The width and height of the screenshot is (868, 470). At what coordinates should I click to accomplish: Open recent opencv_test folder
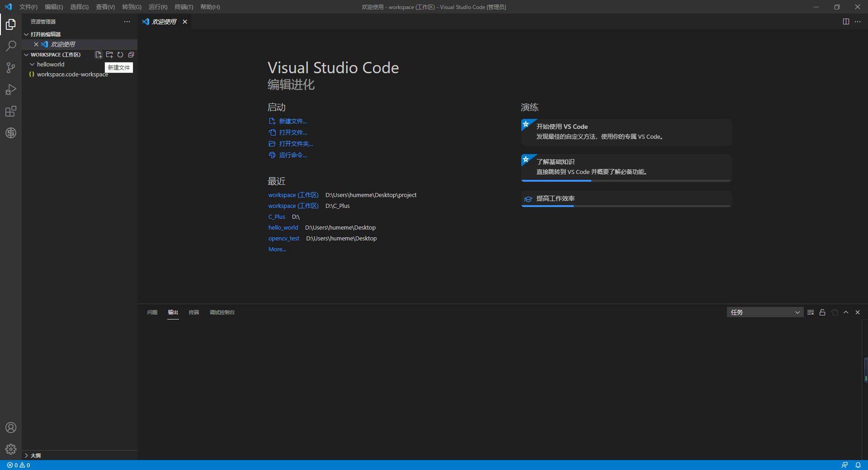(x=283, y=239)
